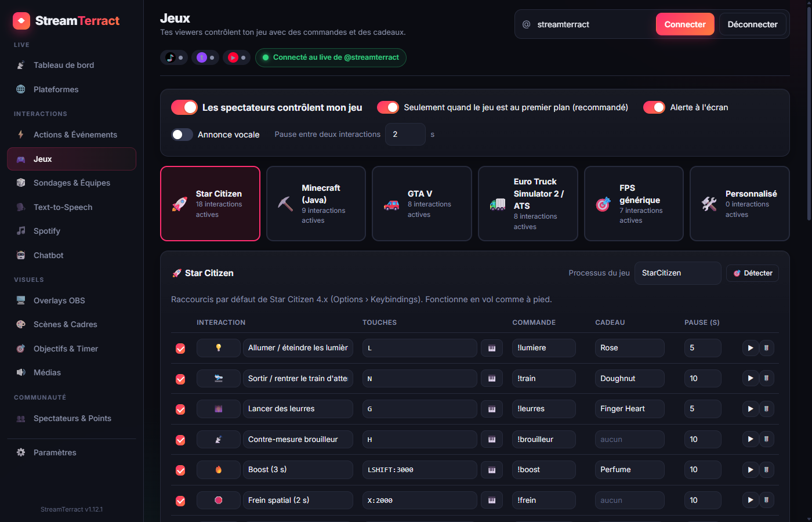Click the fire emoji field of Boost
812x522 pixels.
[219, 470]
